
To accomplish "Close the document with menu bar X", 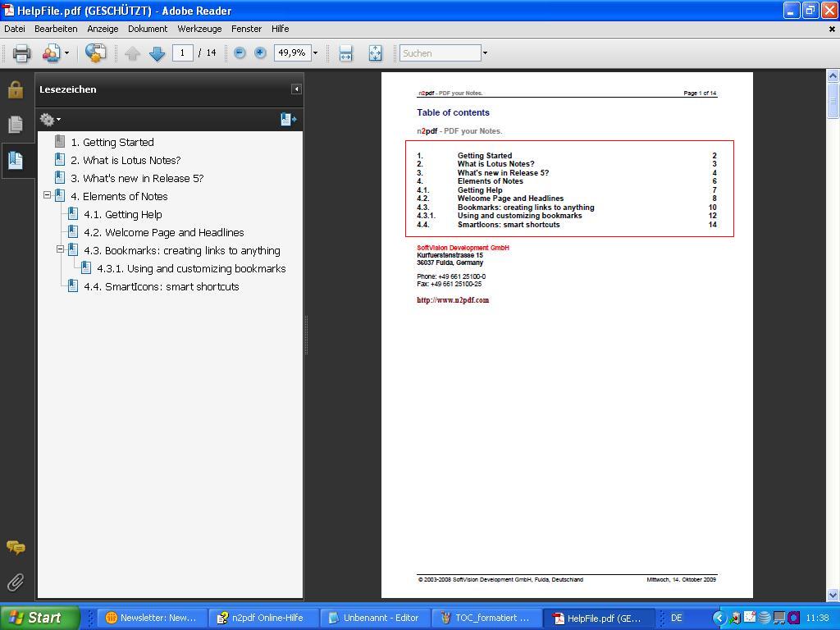I will (x=832, y=30).
